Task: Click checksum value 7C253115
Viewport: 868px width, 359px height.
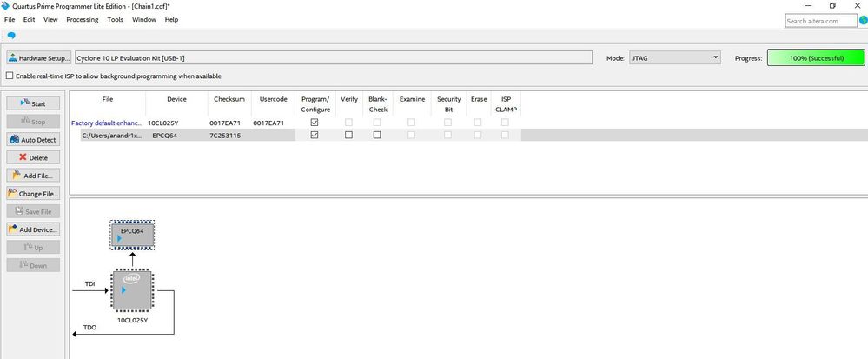Action: coord(225,136)
